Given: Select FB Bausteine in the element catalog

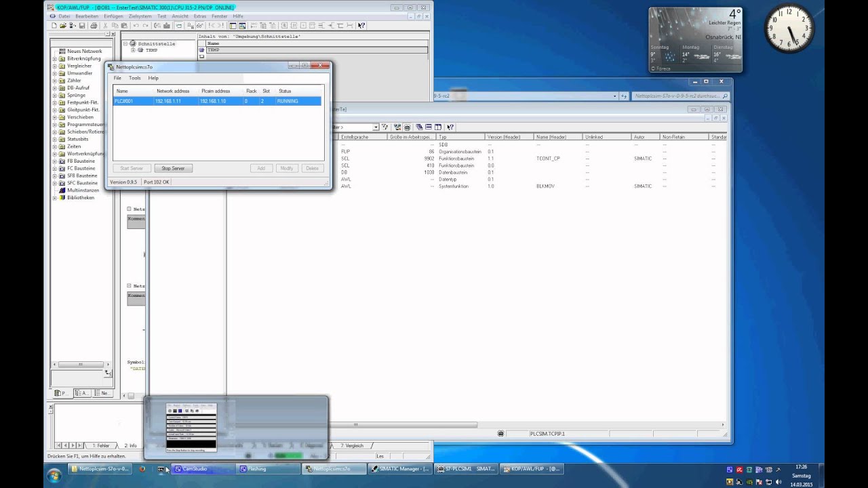Looking at the screenshot, I should tap(81, 161).
